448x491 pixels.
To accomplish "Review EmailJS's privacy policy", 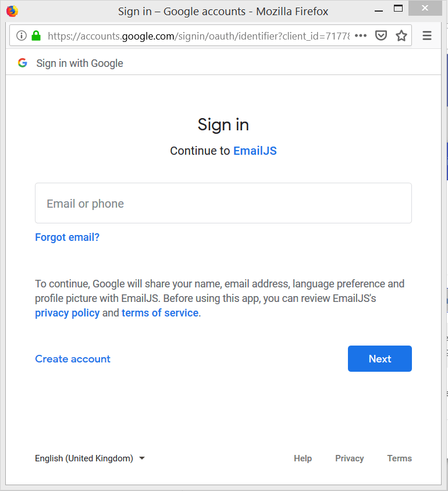I will coord(67,313).
